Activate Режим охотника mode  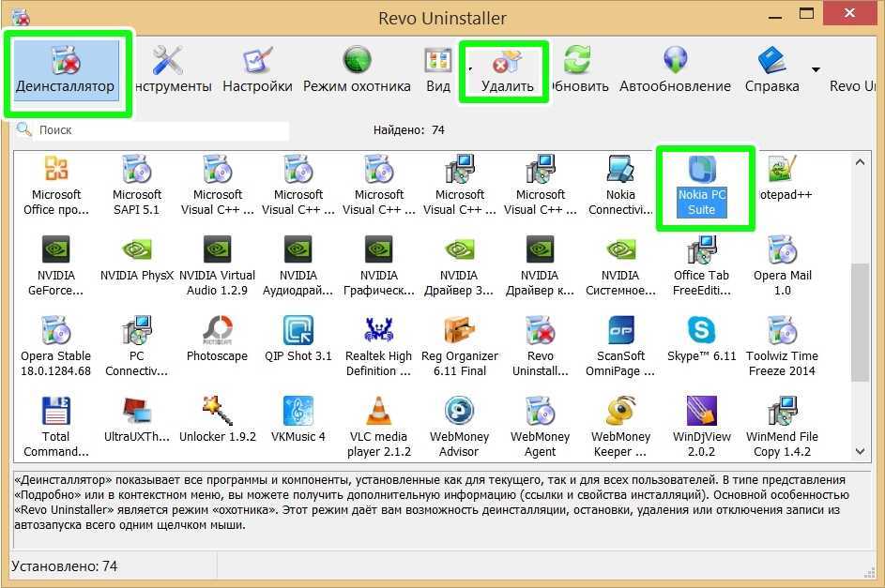pos(357,70)
